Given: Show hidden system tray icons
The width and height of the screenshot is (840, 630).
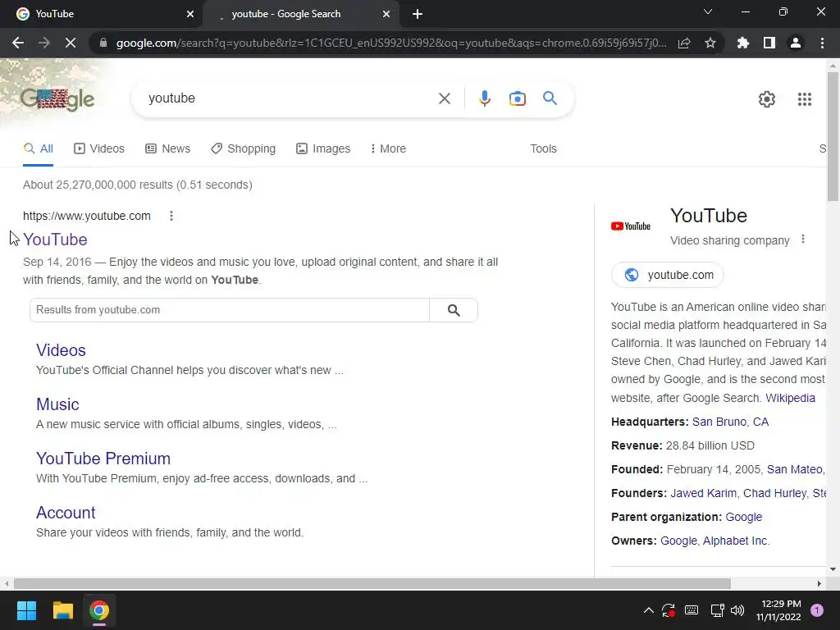Looking at the screenshot, I should click(648, 610).
